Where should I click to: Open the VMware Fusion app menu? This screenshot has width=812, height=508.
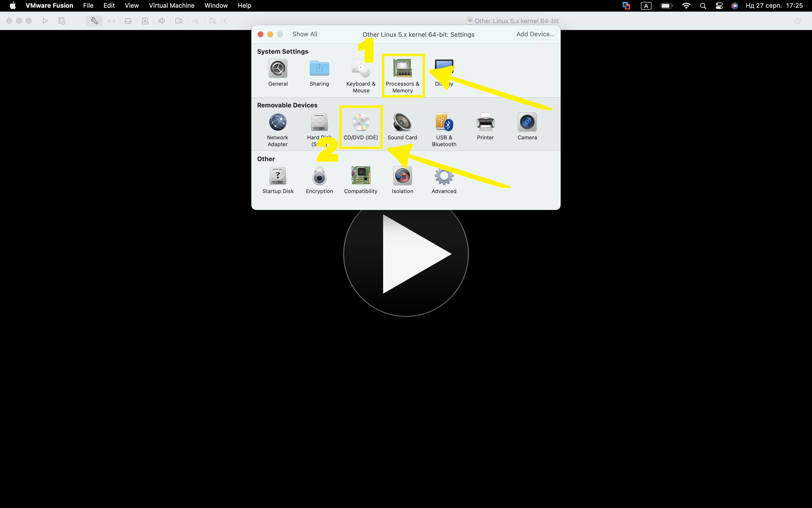[x=49, y=5]
